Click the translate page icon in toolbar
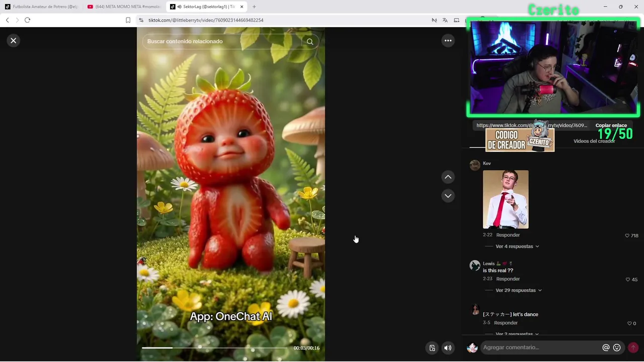This screenshot has height=362, width=644. coord(445,20)
